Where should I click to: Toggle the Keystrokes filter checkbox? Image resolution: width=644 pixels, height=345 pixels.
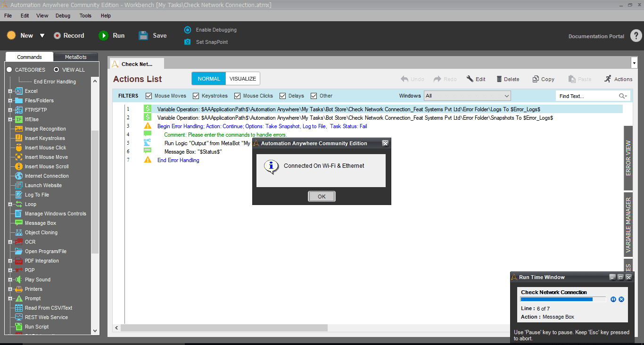(x=196, y=96)
